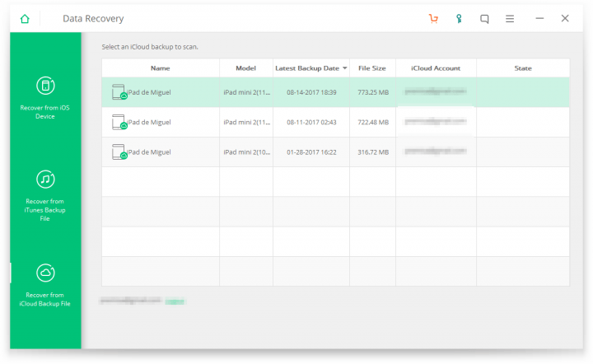This screenshot has width=593, height=364.
Task: Open the hamburger menu
Action: pyautogui.click(x=510, y=18)
